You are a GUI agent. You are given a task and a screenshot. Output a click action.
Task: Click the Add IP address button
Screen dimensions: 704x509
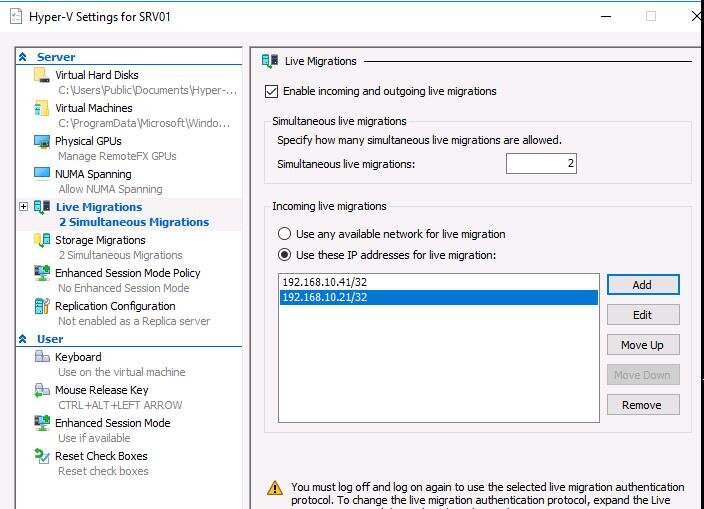[x=643, y=285]
